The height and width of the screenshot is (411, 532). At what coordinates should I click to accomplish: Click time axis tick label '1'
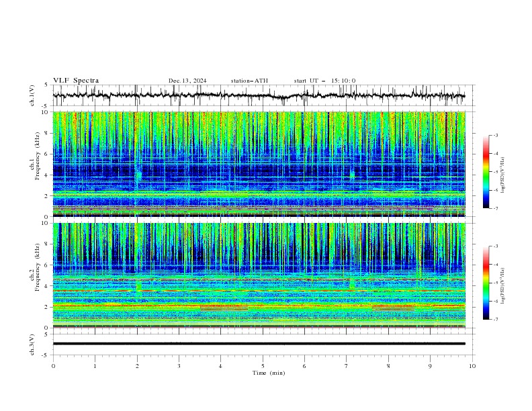95,366
